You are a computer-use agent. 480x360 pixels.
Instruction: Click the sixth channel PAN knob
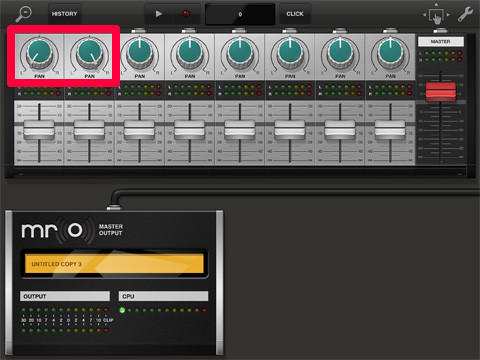pos(290,52)
